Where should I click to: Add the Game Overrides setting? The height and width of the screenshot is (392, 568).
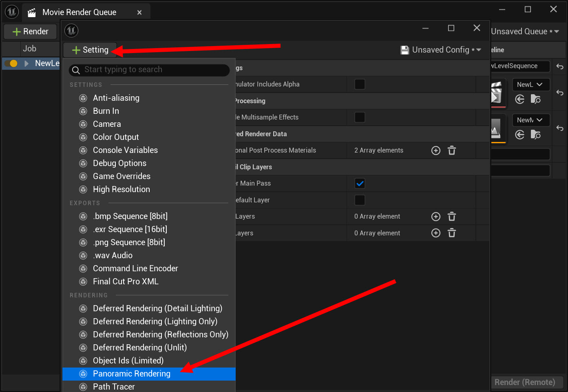[x=149, y=176]
